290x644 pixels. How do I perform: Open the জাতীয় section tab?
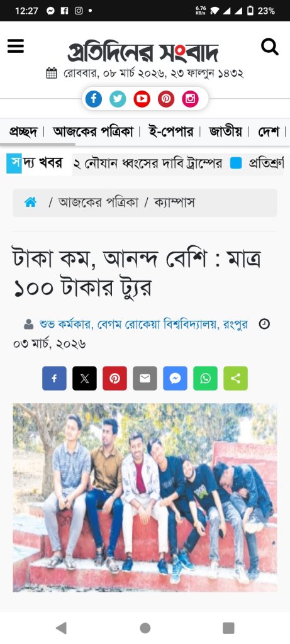(x=225, y=132)
